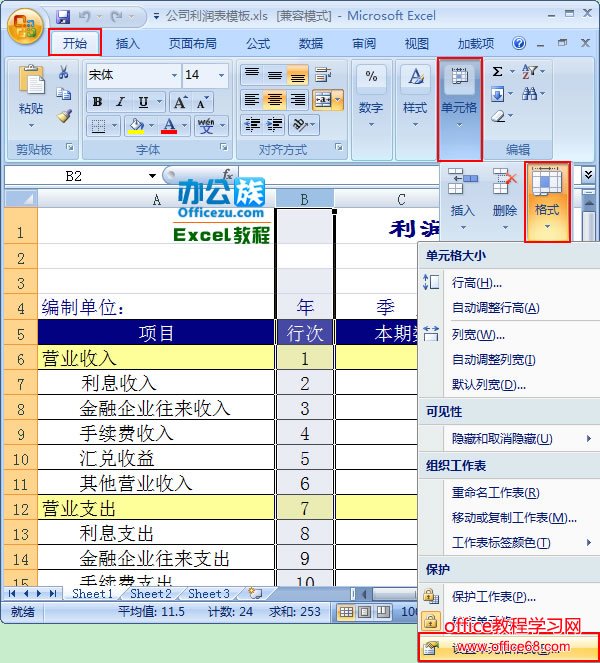Toggle Italic formatting

121,101
